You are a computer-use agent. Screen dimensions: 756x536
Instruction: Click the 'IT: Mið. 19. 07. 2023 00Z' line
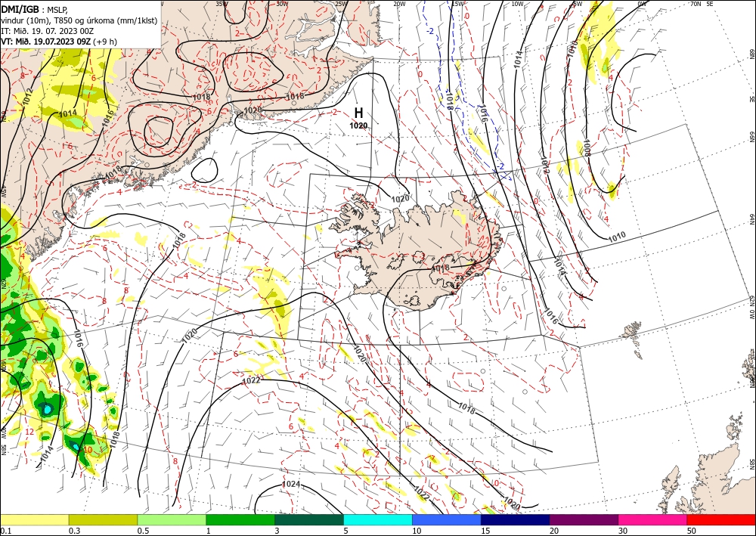click(46, 31)
